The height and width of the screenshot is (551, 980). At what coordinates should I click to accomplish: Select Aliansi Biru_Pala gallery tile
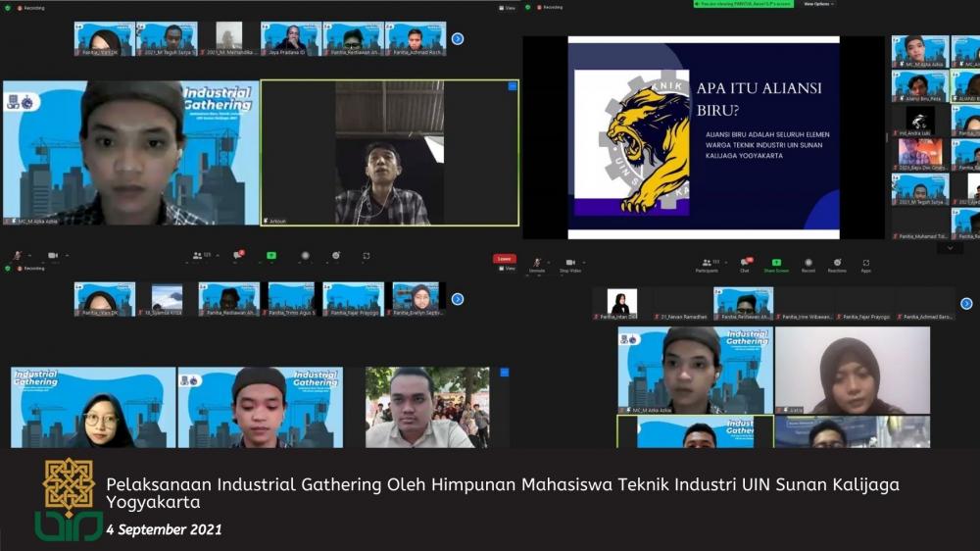[x=920, y=86]
